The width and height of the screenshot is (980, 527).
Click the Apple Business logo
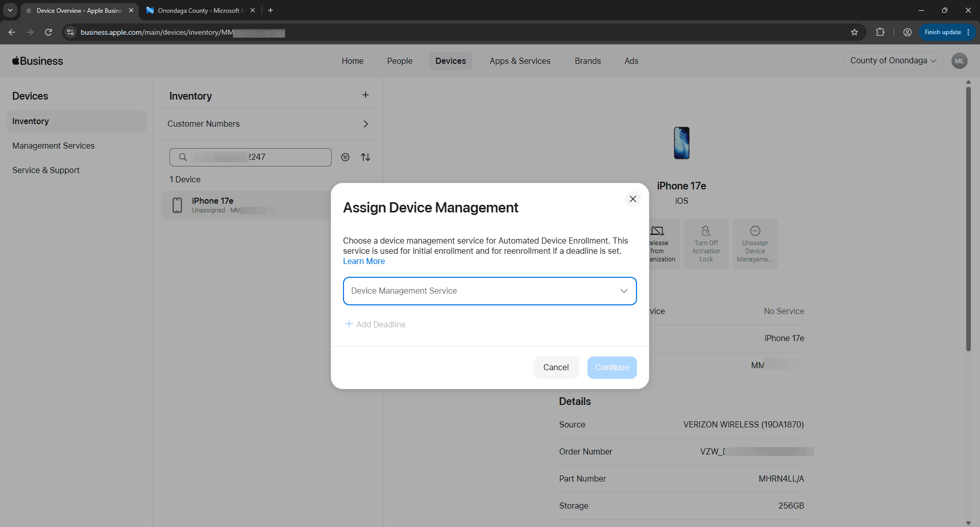pyautogui.click(x=38, y=61)
